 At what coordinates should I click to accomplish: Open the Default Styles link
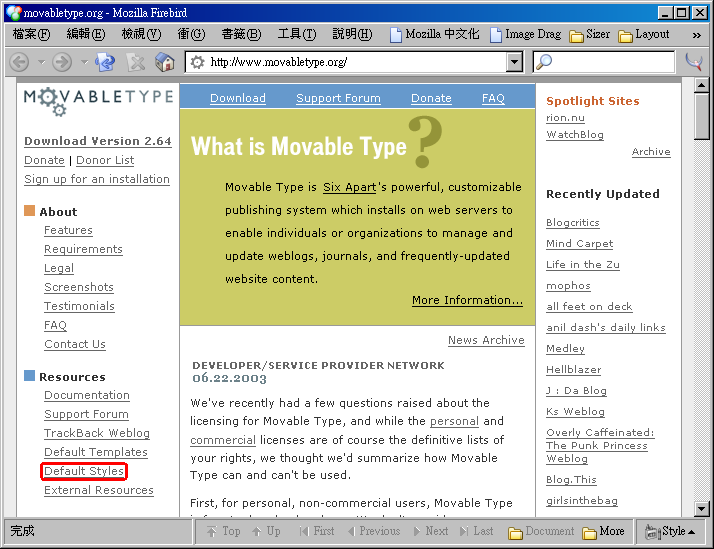point(84,471)
